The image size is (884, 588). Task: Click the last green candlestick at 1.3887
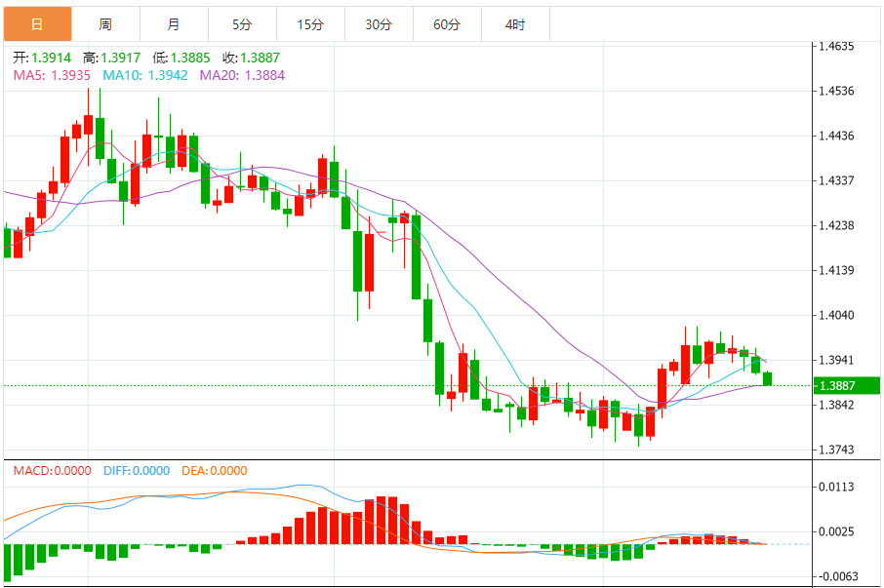pos(767,379)
